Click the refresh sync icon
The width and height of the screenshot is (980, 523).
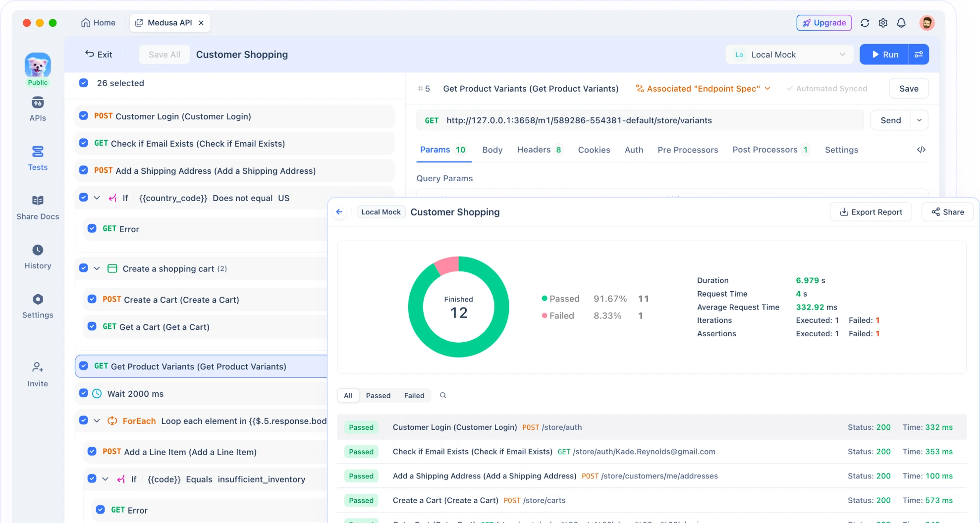tap(865, 23)
